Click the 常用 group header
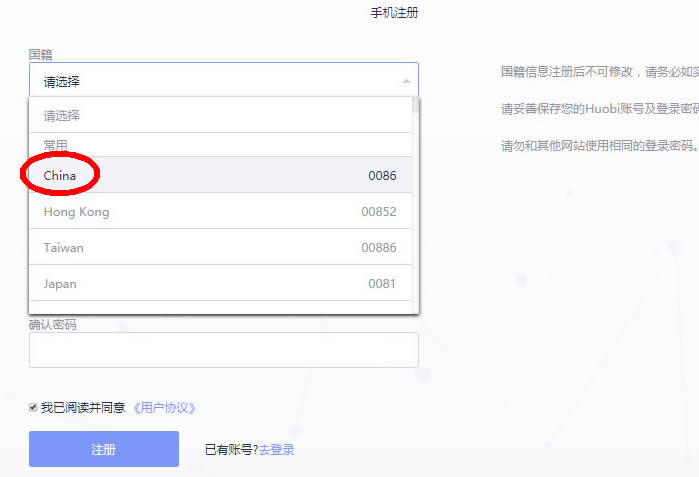 point(56,145)
